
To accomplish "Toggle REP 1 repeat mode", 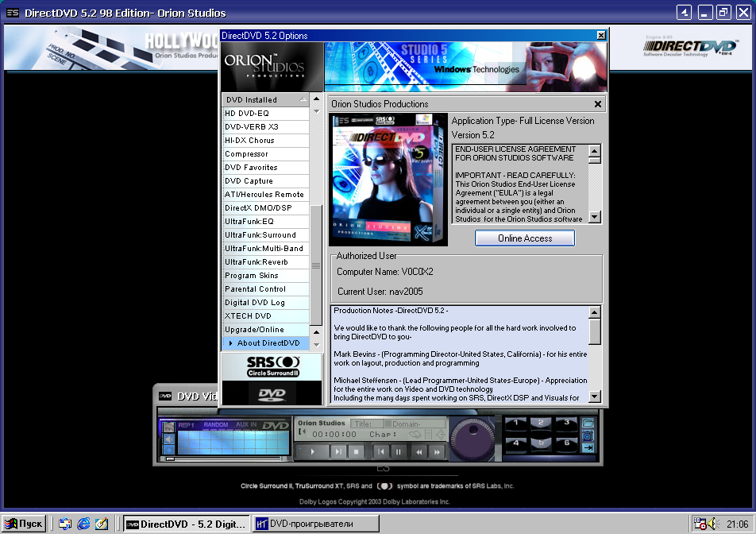I will [187, 425].
